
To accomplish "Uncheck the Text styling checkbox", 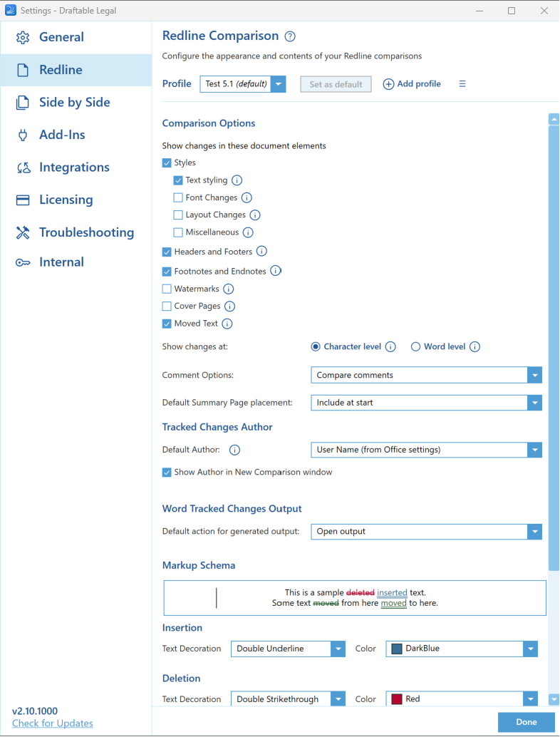I will (178, 180).
